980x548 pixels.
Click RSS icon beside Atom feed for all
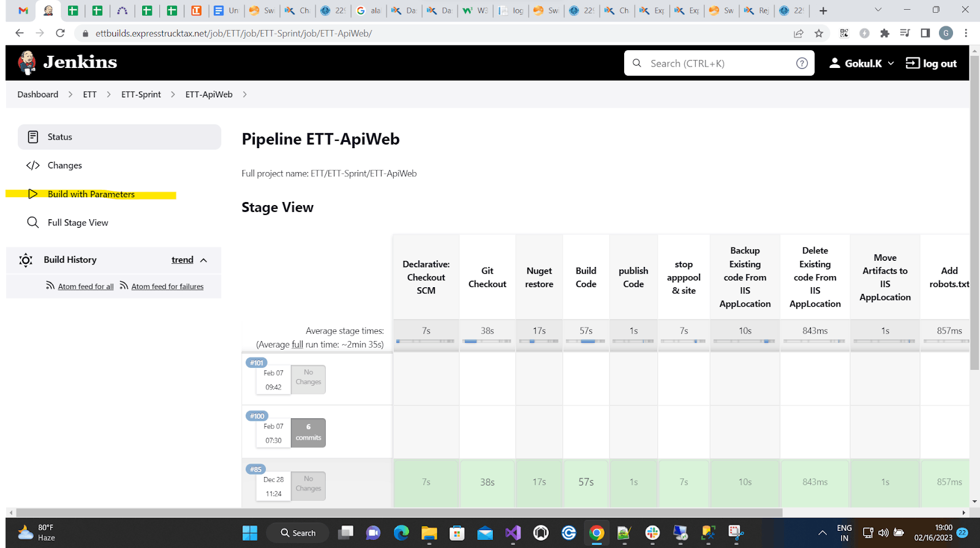[x=50, y=285]
